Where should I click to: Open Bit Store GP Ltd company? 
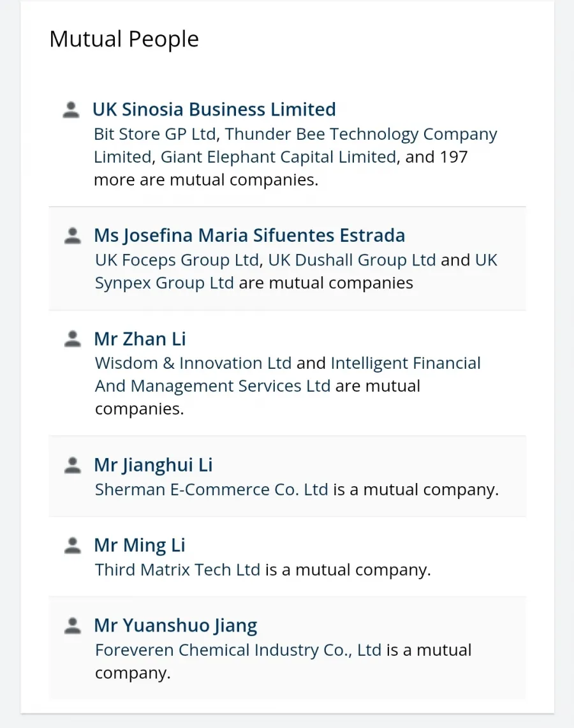pos(155,134)
